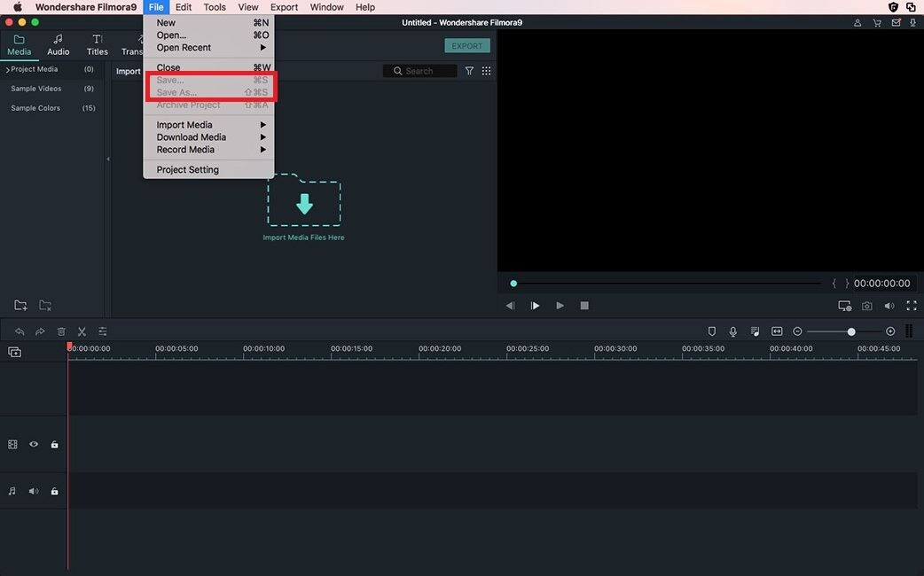The height and width of the screenshot is (576, 924).
Task: Click the preview playback progress slider
Action: click(x=667, y=284)
